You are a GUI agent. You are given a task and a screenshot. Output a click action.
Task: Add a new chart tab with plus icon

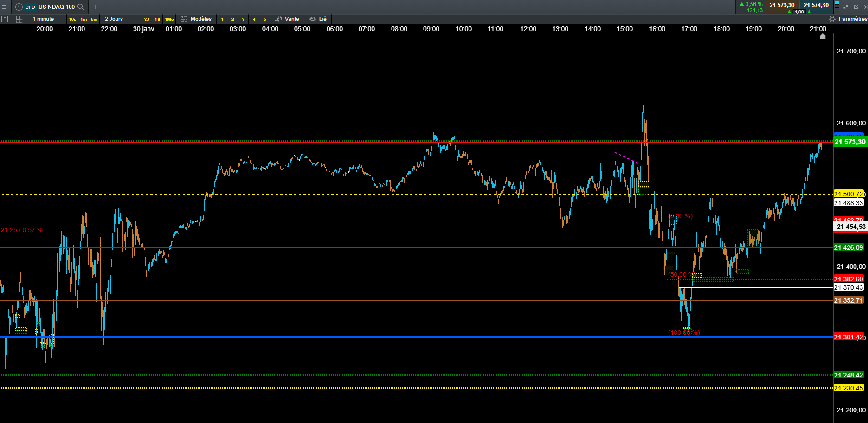(96, 7)
